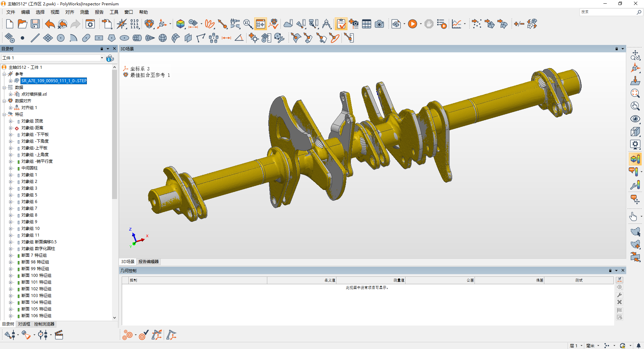This screenshot has height=349, width=644.
Task: Click the caliper measurement tool icon
Action: [235, 24]
